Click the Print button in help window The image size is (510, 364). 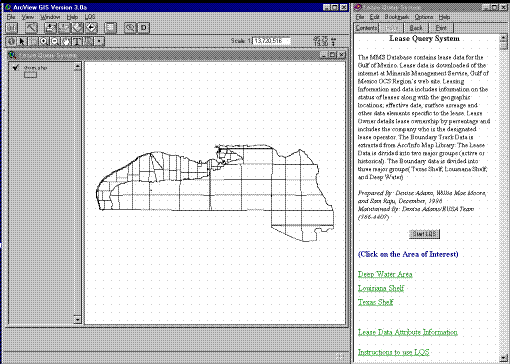441,28
